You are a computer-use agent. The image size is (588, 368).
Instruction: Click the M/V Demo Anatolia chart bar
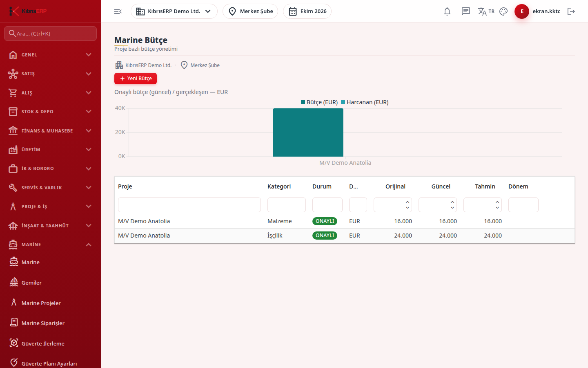pos(308,132)
